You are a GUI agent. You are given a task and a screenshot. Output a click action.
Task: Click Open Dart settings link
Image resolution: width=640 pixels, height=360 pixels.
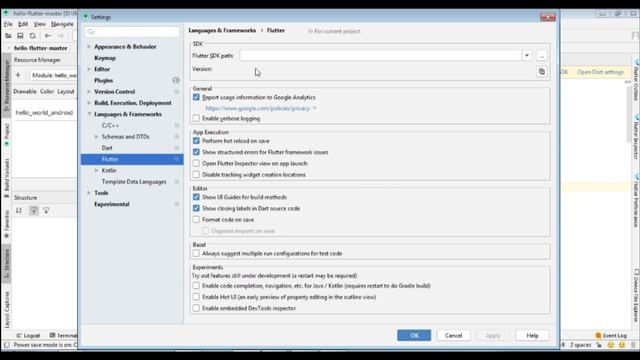pos(600,72)
